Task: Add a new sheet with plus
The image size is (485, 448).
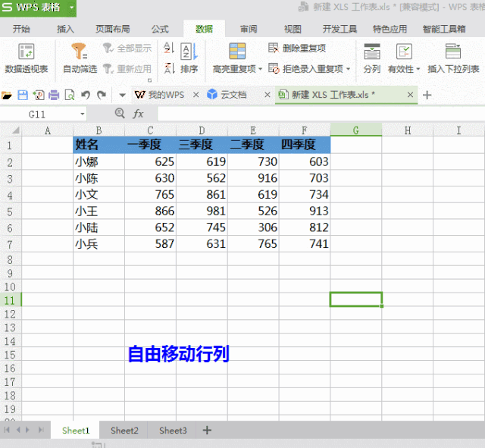Action: [x=207, y=430]
